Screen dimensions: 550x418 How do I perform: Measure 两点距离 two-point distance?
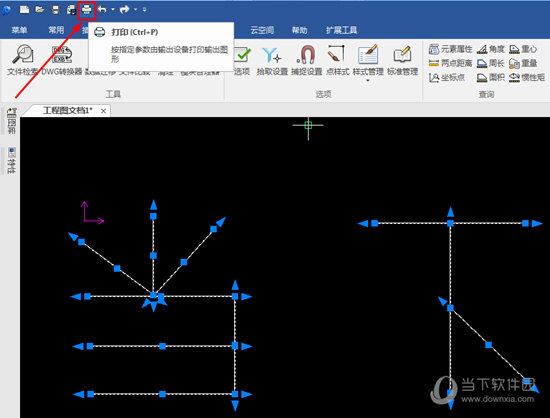450,63
